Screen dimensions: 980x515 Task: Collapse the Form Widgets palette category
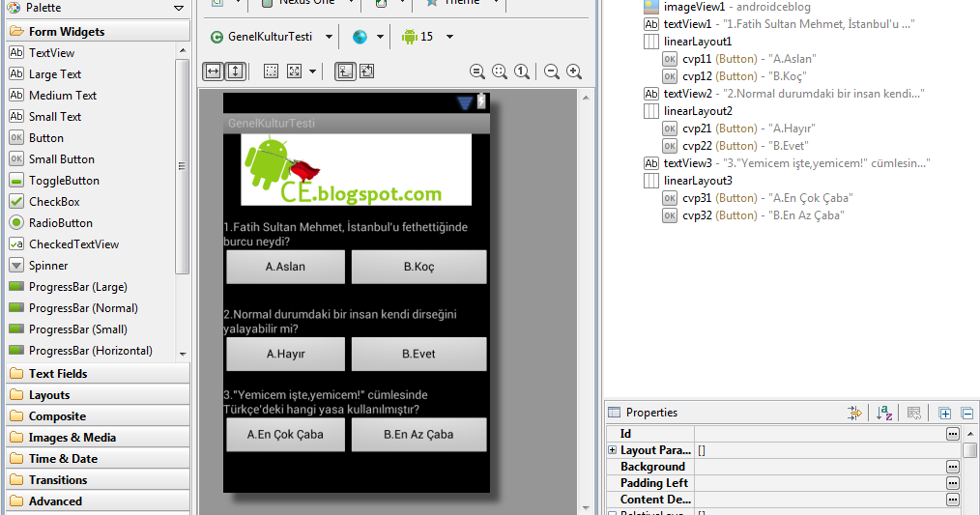(x=99, y=31)
